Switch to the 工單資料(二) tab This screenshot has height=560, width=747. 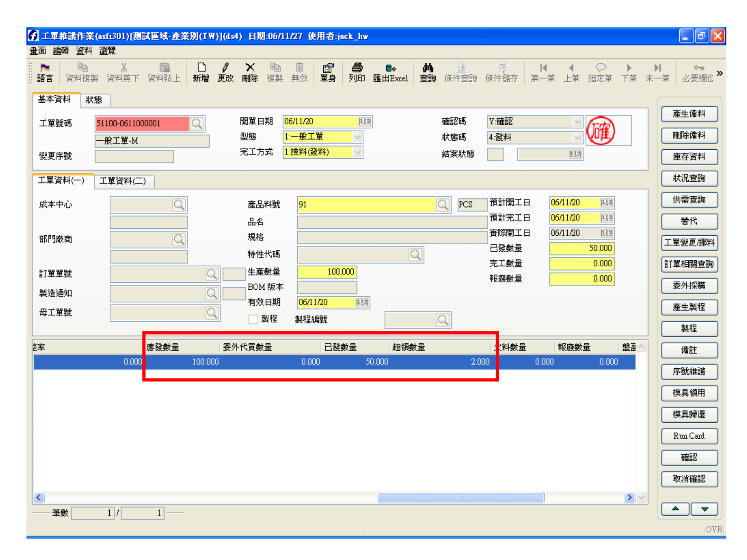pos(124,181)
